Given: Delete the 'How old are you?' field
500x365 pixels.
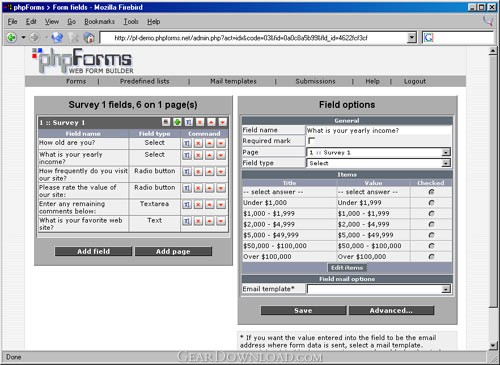Looking at the screenshot, I should point(198,144).
